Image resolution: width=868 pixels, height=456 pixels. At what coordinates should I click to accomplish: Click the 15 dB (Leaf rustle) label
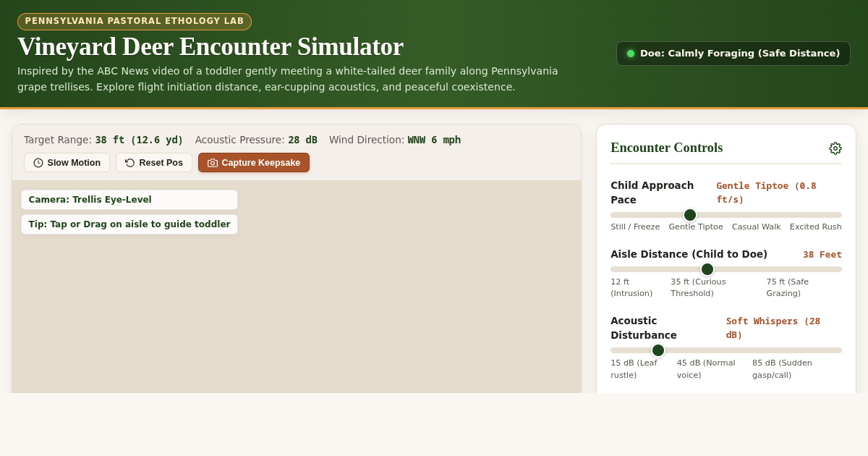coord(634,369)
